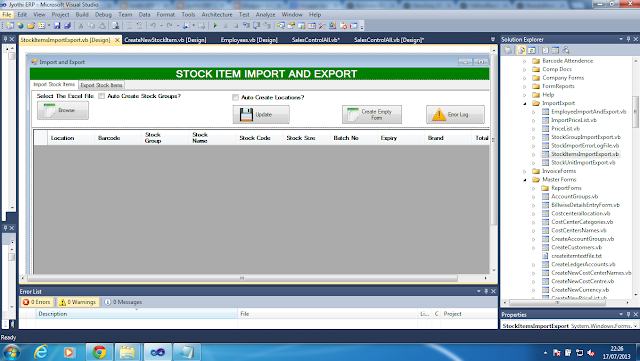This screenshot has height=361, width=640.
Task: Click View Class Diagram icon in Solution Explorer
Action: pyautogui.click(x=566, y=50)
